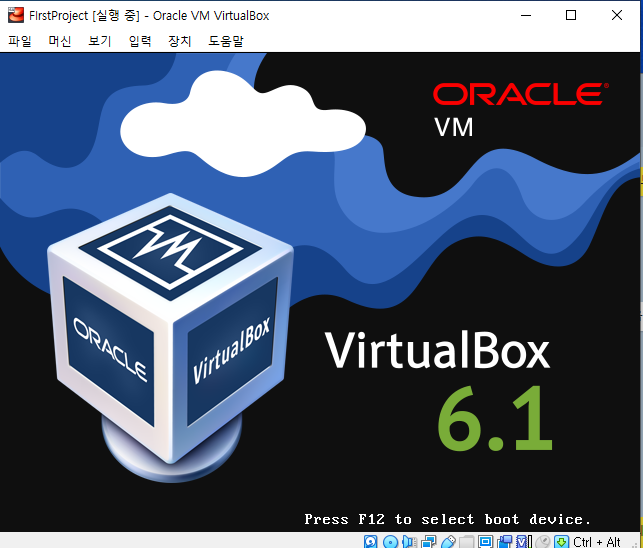
Task: Click the USB devices status icon
Action: (x=448, y=542)
